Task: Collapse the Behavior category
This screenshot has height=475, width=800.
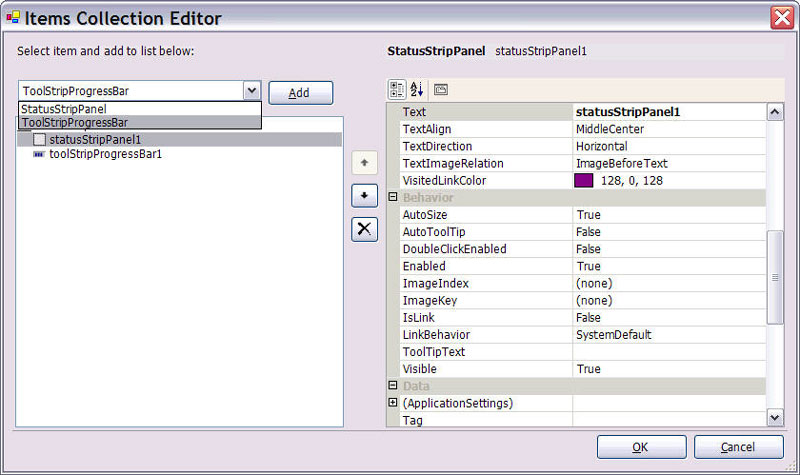Action: pyautogui.click(x=393, y=197)
